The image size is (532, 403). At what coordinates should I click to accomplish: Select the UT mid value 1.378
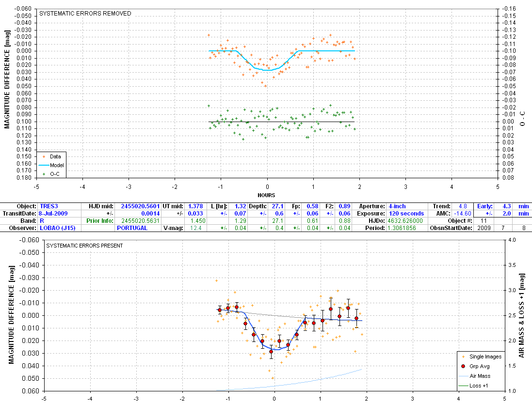pos(195,206)
